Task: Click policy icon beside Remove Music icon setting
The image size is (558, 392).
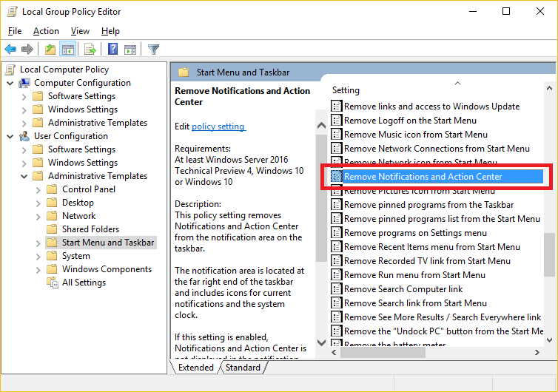Action: [336, 135]
